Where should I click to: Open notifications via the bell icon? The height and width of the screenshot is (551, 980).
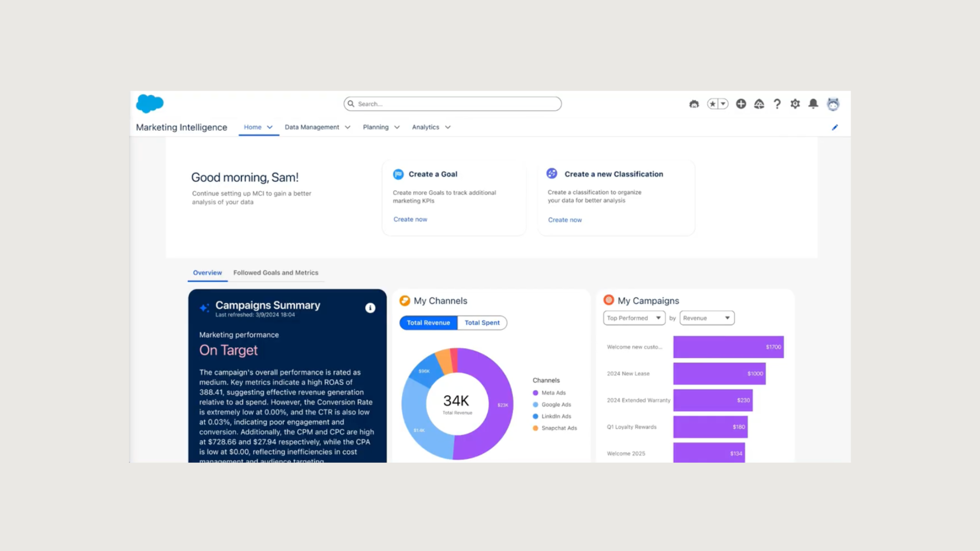click(x=814, y=104)
